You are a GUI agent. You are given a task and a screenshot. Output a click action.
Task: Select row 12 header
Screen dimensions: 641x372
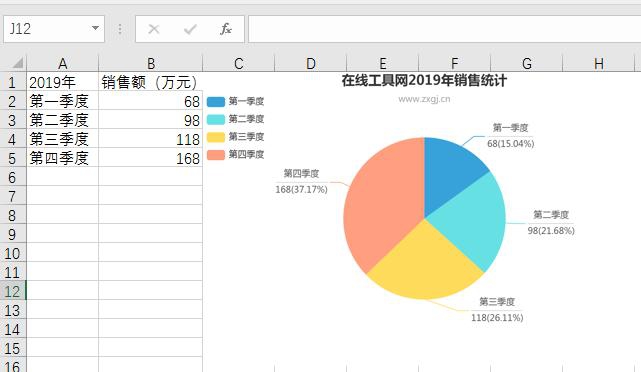click(13, 291)
